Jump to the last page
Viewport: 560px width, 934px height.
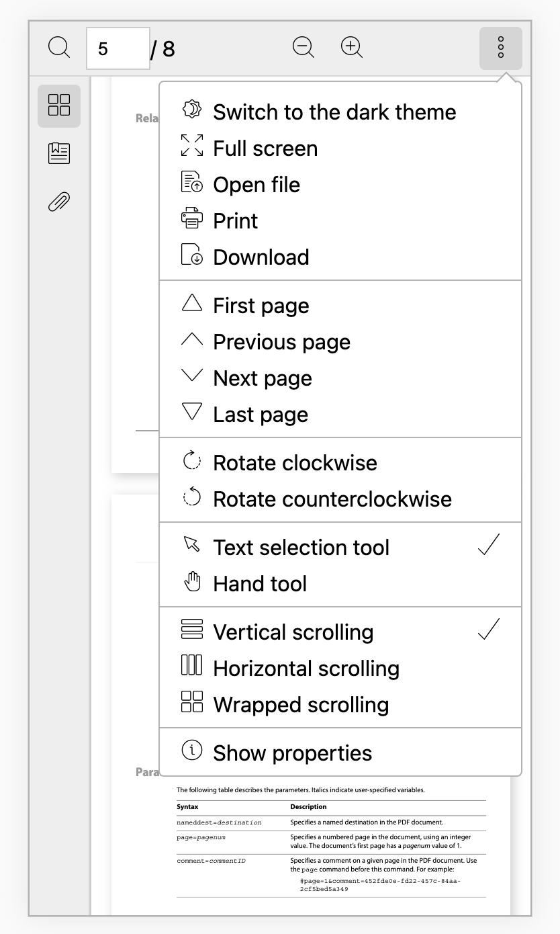point(261,414)
